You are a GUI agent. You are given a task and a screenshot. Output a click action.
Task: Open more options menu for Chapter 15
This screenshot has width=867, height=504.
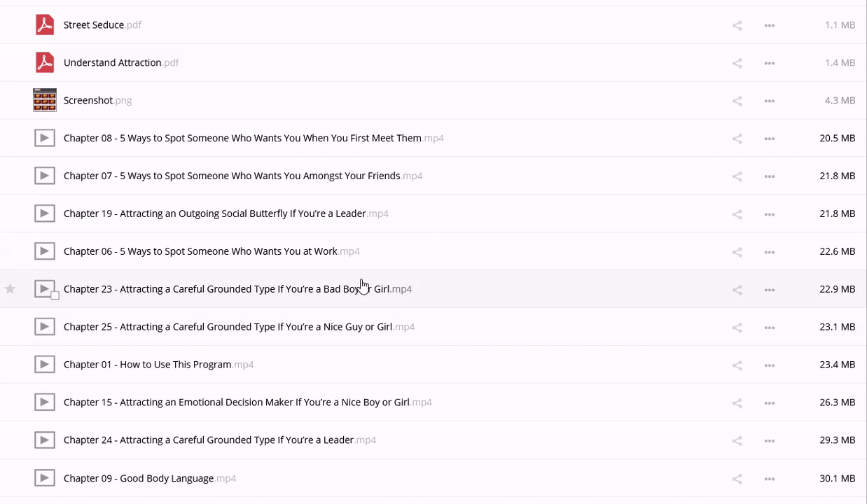pos(769,403)
